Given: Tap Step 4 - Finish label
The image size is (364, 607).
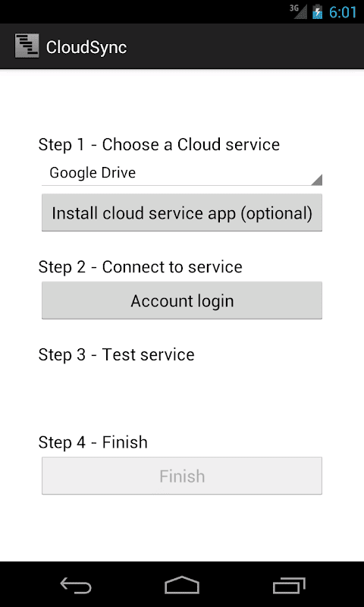Looking at the screenshot, I should (93, 442).
